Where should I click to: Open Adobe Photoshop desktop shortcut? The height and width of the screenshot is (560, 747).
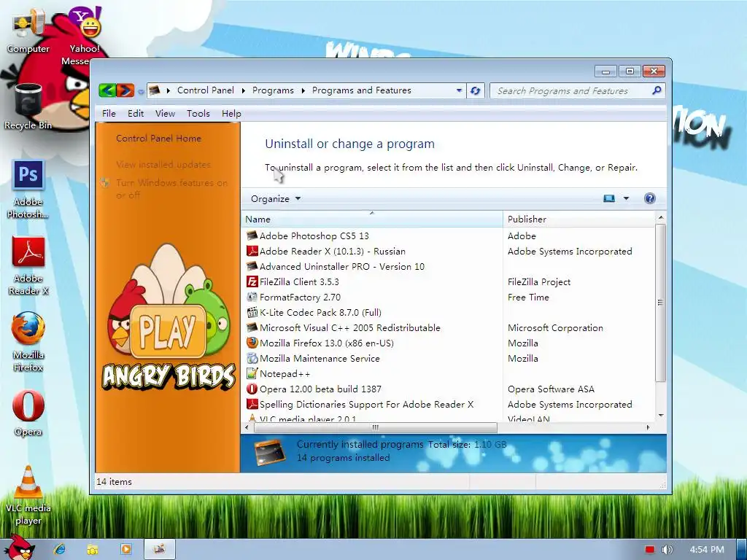28,189
